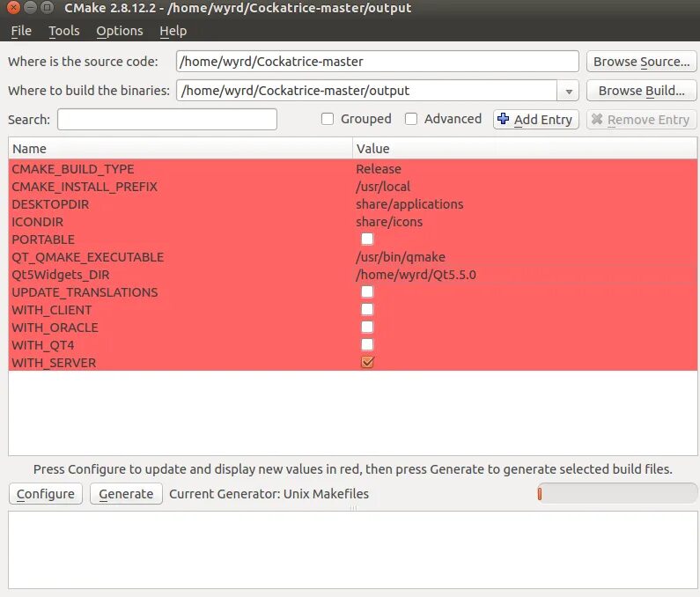This screenshot has height=597, width=700.
Task: Close the CMake window
Action: (x=14, y=8)
